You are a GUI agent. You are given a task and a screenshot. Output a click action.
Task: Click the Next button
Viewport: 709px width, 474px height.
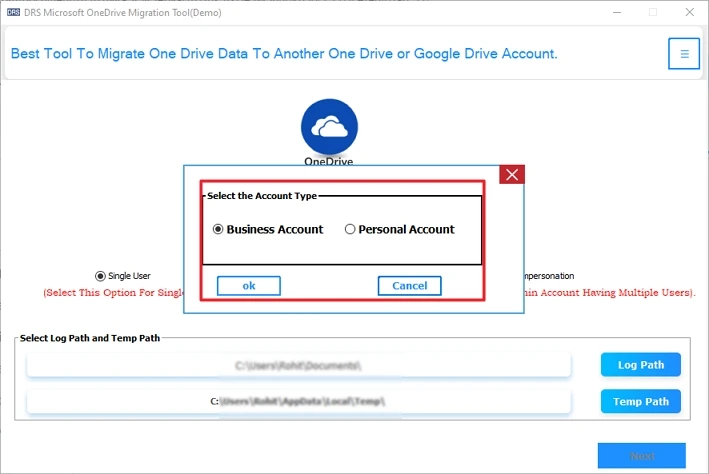pyautogui.click(x=642, y=455)
